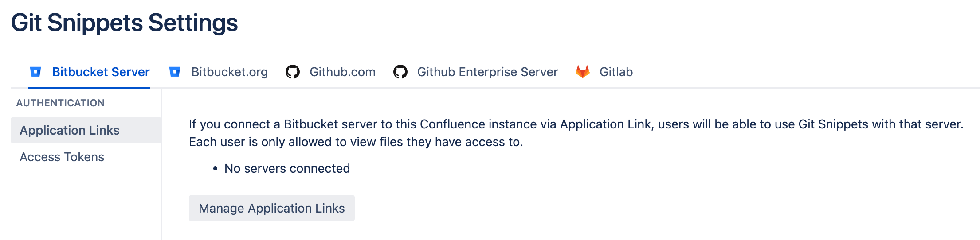Click the sentence starting "If you connect"
This screenshot has height=240, width=980.
coord(576,124)
